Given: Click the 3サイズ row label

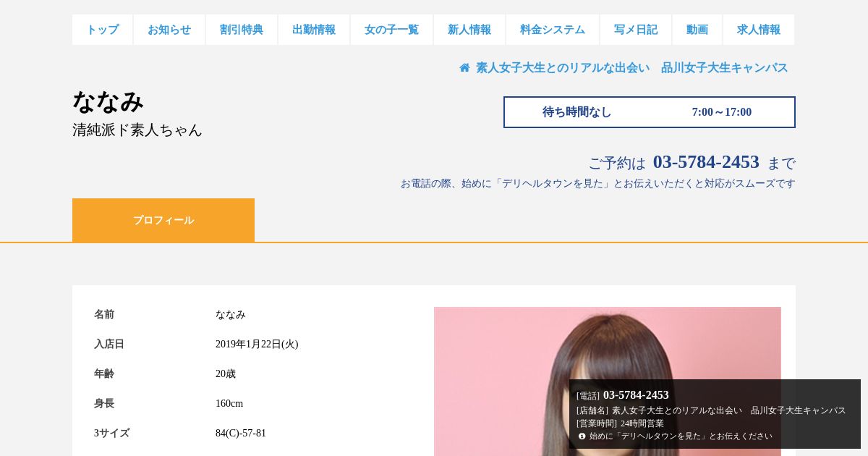Looking at the screenshot, I should point(111,434).
